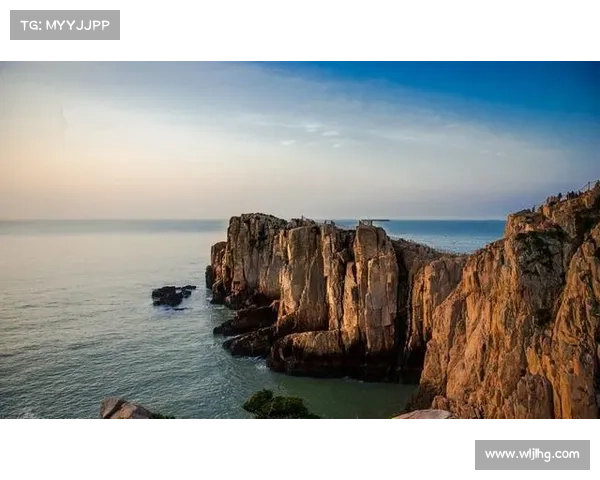The image size is (600, 480).
Task: Open the www.wljhg.com link
Action: point(531,455)
